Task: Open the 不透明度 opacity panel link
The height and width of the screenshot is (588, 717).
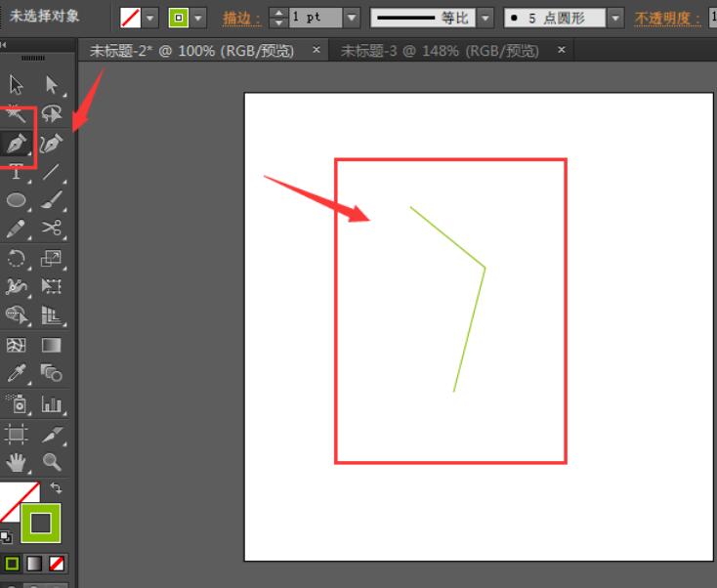Action: point(667,19)
